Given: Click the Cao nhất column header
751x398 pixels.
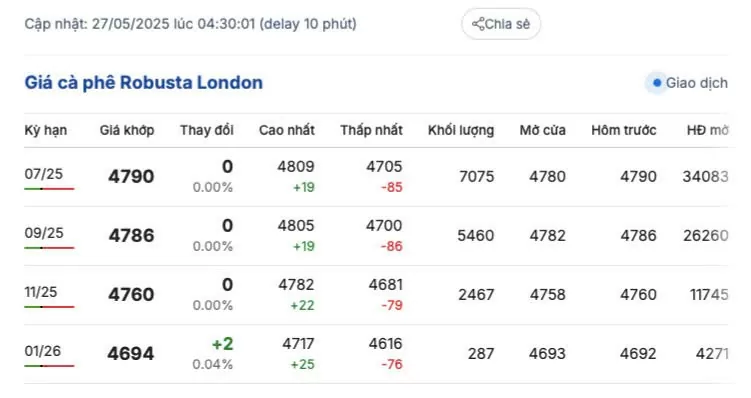Looking at the screenshot, I should (x=287, y=130).
